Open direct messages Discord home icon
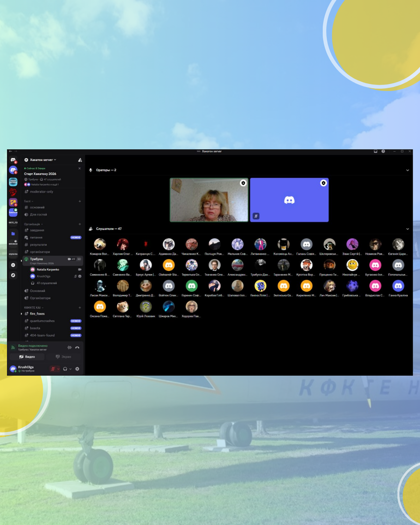Image resolution: width=420 pixels, height=525 pixels. 13,160
